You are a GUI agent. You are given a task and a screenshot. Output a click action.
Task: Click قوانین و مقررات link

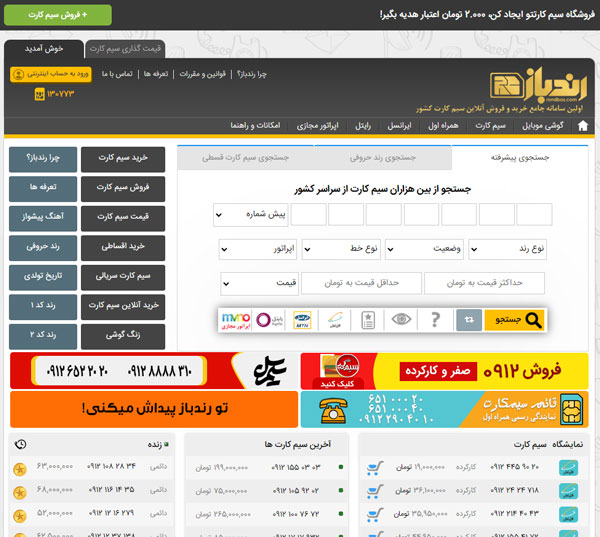202,74
